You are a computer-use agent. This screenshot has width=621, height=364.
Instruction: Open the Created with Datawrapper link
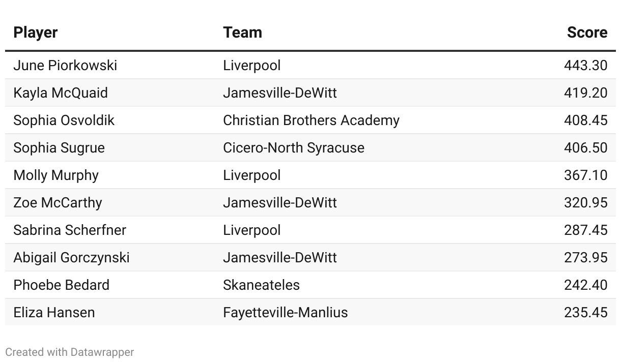pos(70,352)
